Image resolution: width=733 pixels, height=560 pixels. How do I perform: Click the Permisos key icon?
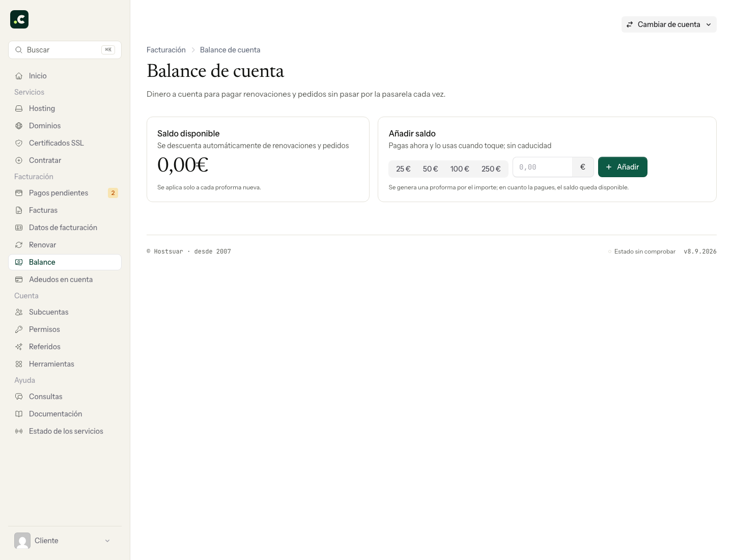[19, 329]
